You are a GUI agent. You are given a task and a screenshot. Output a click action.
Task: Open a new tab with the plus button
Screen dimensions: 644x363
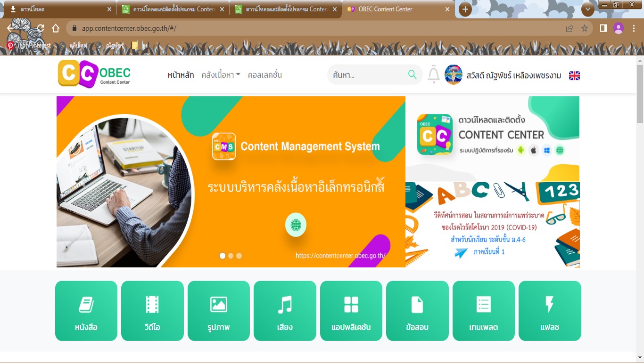(465, 9)
